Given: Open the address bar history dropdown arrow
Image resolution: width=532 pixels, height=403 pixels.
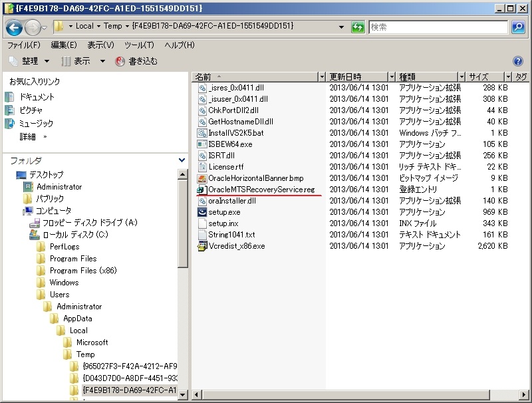Looking at the screenshot, I should coord(341,27).
